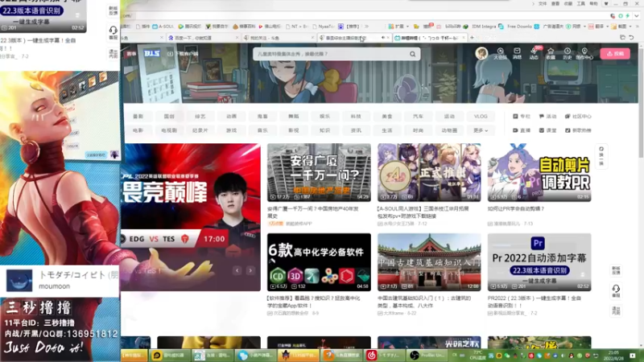Select the VLOG category
644x362 pixels.
tap(481, 117)
